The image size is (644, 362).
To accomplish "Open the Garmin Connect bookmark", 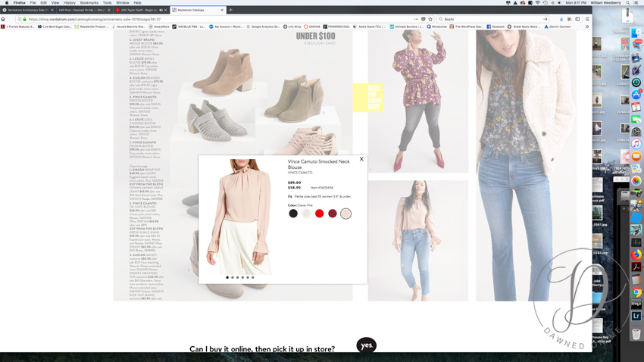I will 558,27.
